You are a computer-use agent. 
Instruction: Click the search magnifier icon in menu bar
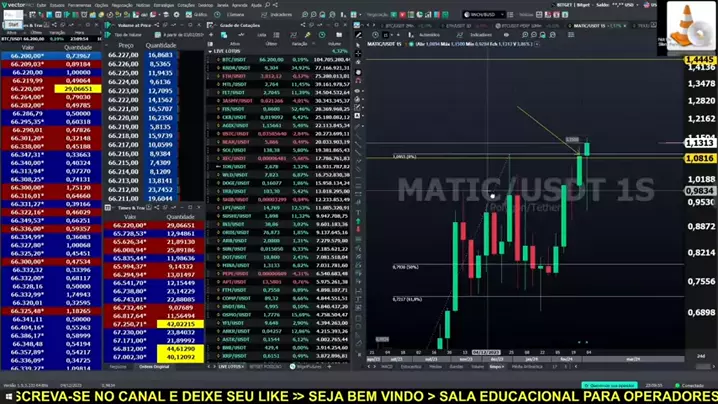point(274,5)
